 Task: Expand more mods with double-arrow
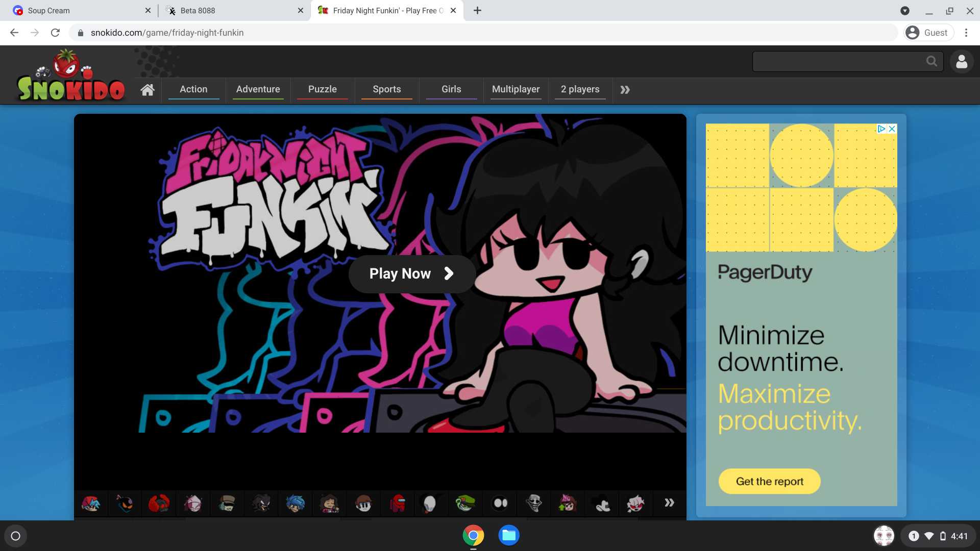(x=669, y=503)
